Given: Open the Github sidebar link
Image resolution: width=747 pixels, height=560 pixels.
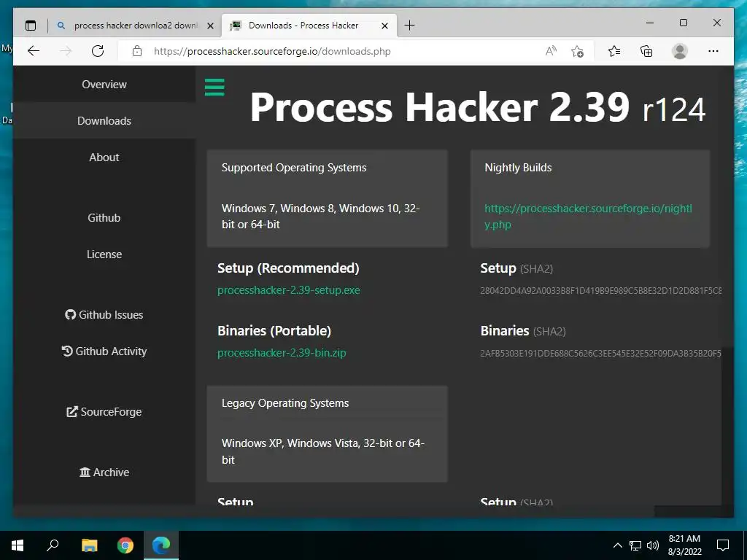Looking at the screenshot, I should (104, 217).
